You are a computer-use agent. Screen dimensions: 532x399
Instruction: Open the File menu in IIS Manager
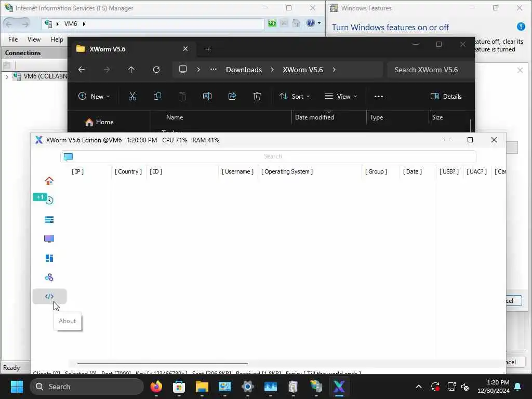point(13,39)
